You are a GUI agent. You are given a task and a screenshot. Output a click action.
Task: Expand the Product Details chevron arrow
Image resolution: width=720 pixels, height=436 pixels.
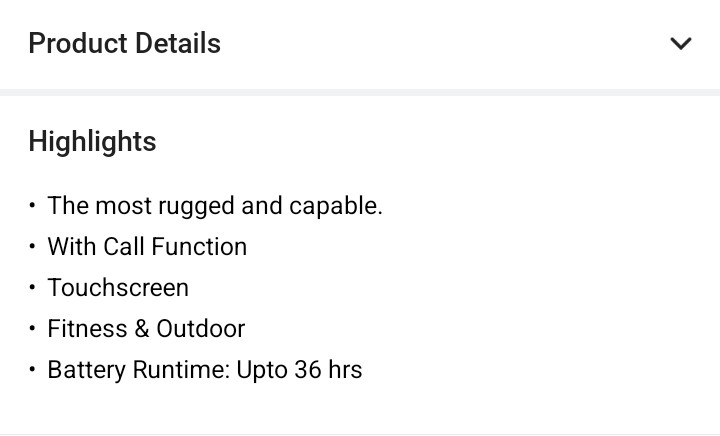(x=681, y=44)
